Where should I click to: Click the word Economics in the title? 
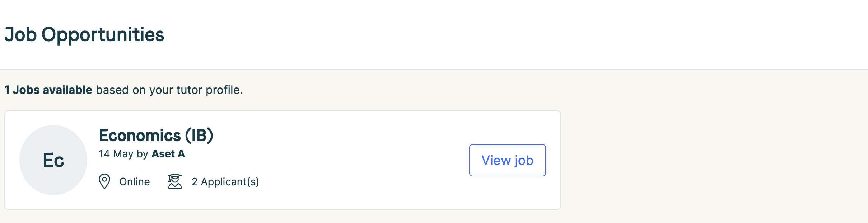point(140,136)
